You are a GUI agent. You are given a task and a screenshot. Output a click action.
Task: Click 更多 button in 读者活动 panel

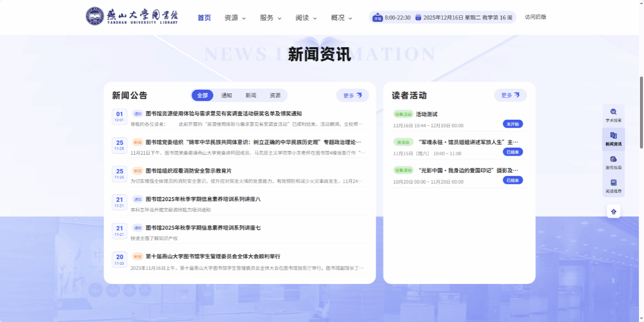510,95
